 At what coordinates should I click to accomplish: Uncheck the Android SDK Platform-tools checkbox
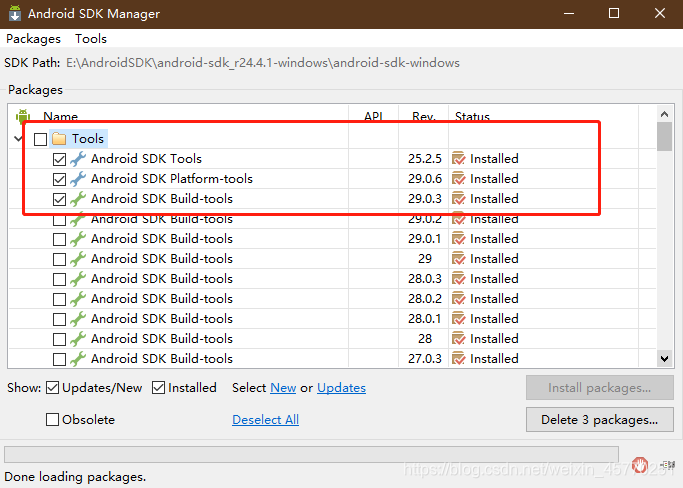click(x=59, y=180)
